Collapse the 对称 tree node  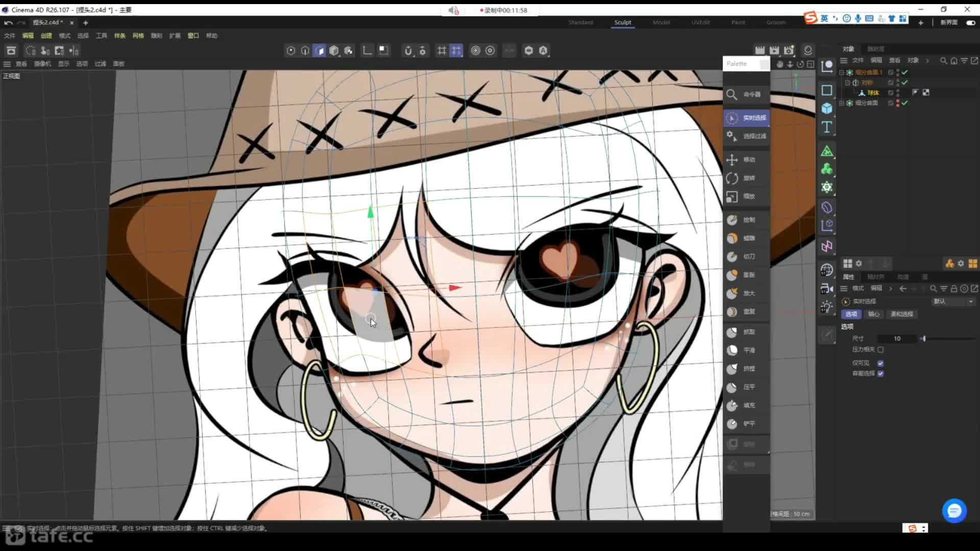847,83
